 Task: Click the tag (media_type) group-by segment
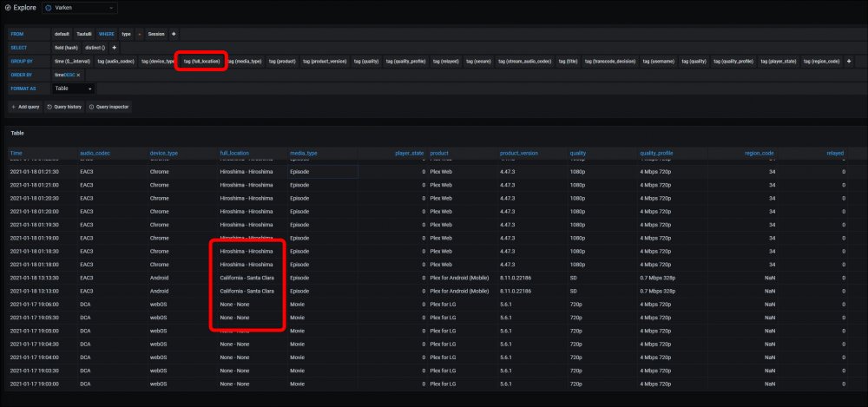pyautogui.click(x=245, y=62)
